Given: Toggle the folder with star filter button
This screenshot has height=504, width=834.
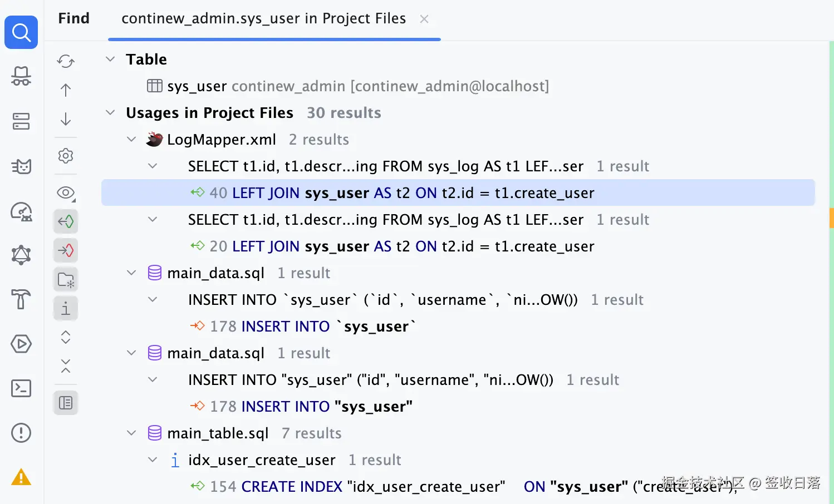Looking at the screenshot, I should coord(66,279).
